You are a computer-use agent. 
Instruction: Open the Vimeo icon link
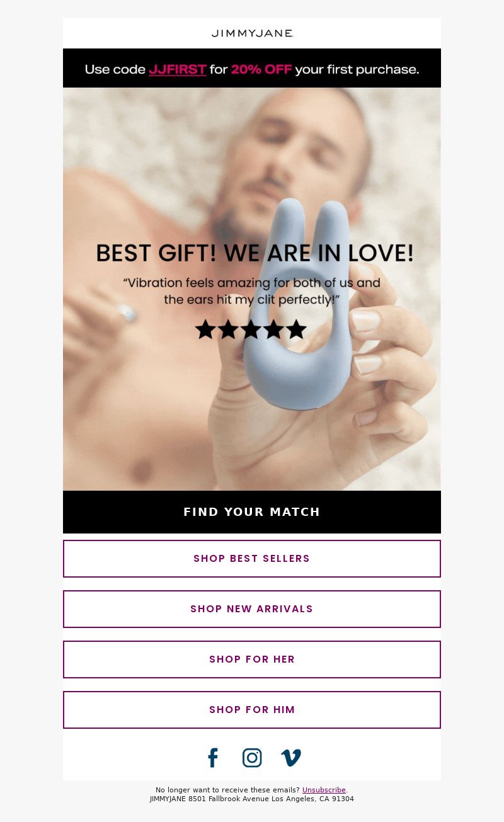coord(291,758)
